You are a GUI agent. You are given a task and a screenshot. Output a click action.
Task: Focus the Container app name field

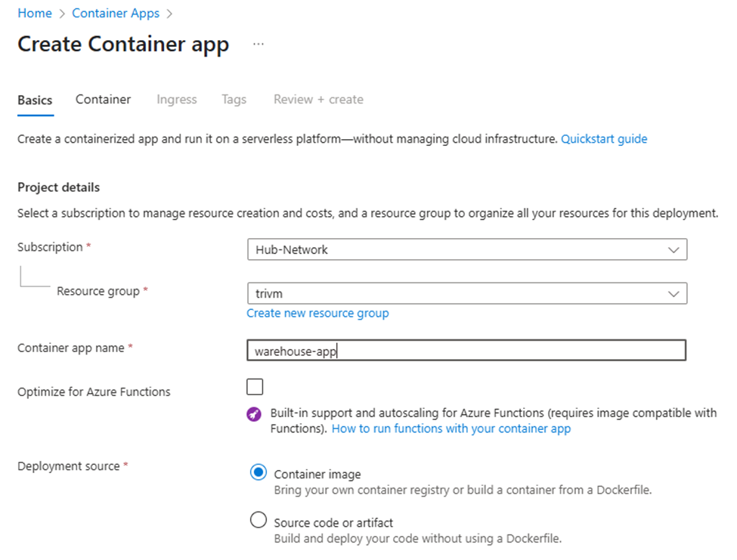click(x=466, y=351)
